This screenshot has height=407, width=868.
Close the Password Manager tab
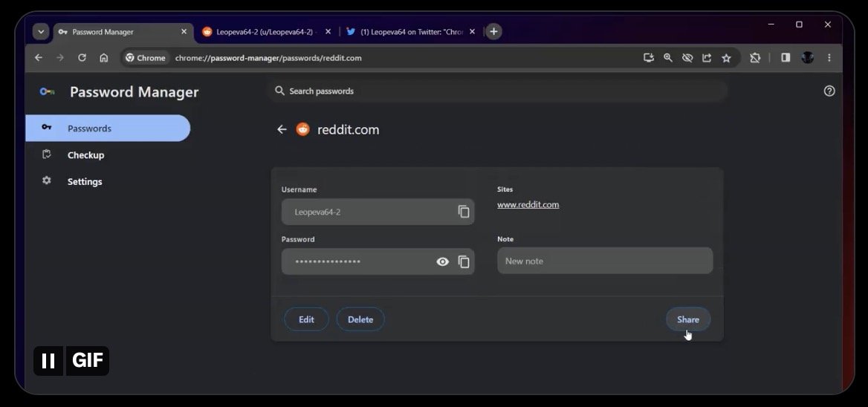click(x=184, y=31)
